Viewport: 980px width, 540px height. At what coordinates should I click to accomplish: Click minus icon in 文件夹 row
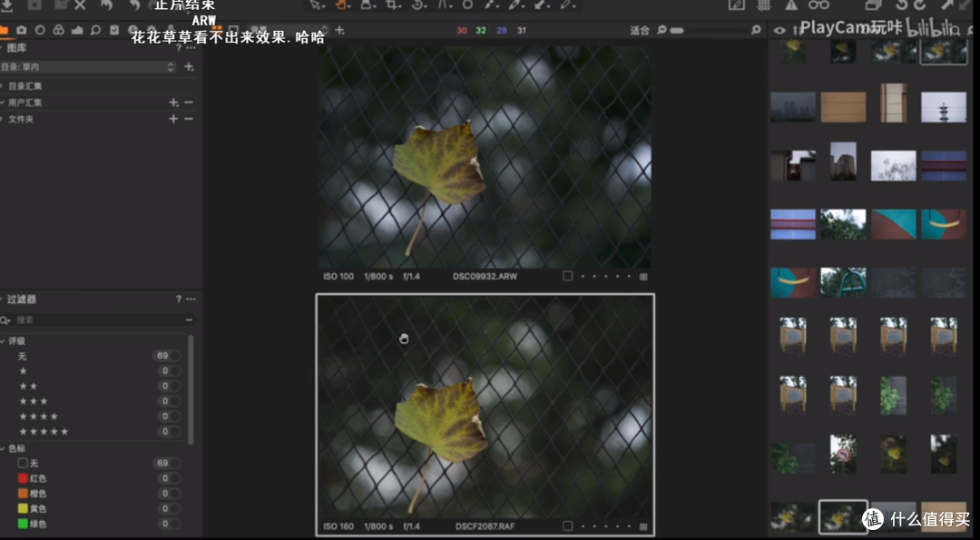click(189, 119)
